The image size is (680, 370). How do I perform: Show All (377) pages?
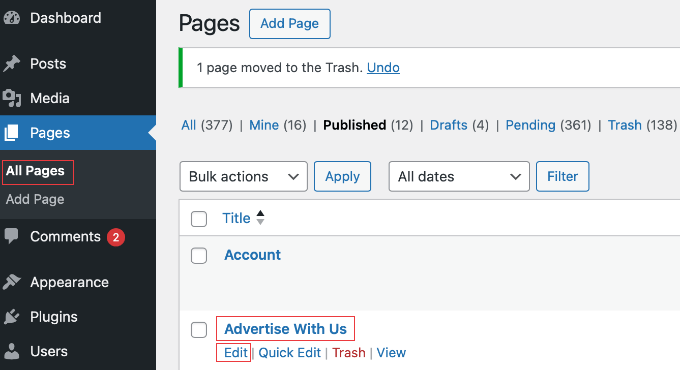[x=206, y=125]
